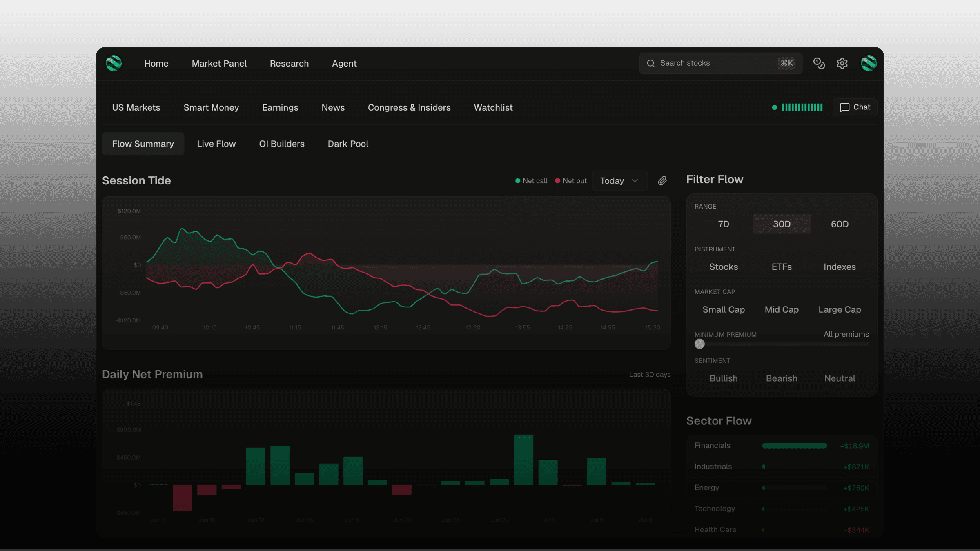The width and height of the screenshot is (980, 551).
Task: Click the magnifier icon in search bar
Action: click(x=651, y=63)
